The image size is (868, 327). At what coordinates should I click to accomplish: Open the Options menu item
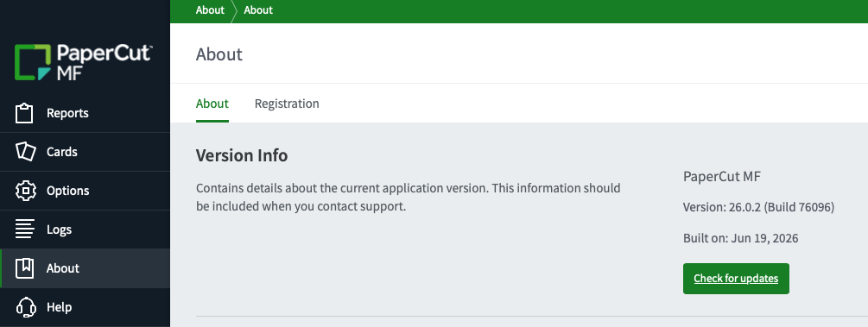86,191
